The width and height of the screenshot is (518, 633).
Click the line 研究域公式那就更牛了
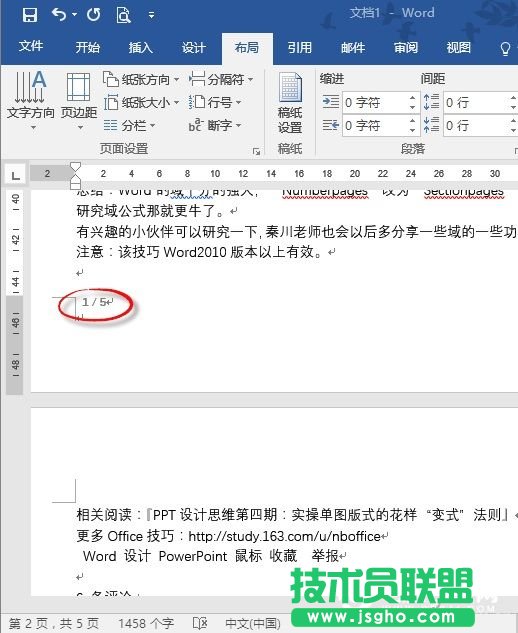[x=152, y=211]
